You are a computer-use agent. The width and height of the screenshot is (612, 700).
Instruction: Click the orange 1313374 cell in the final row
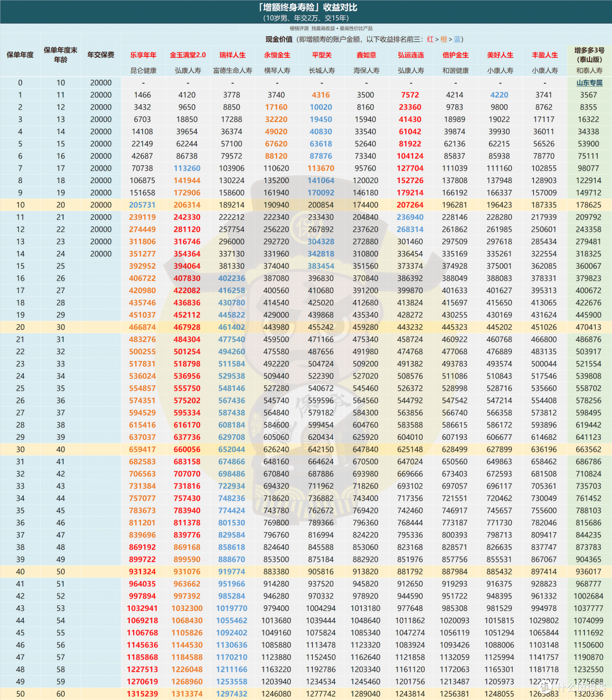pyautogui.click(x=187, y=694)
